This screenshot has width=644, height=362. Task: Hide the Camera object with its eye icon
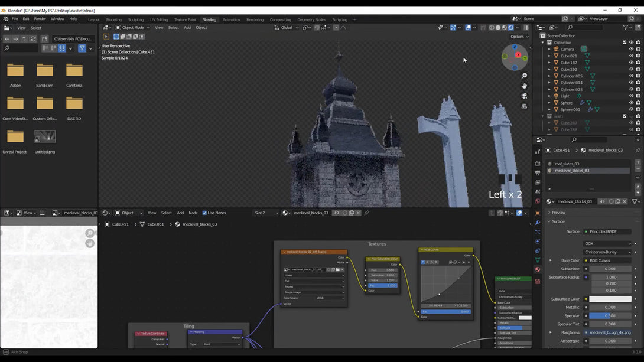coord(631,49)
